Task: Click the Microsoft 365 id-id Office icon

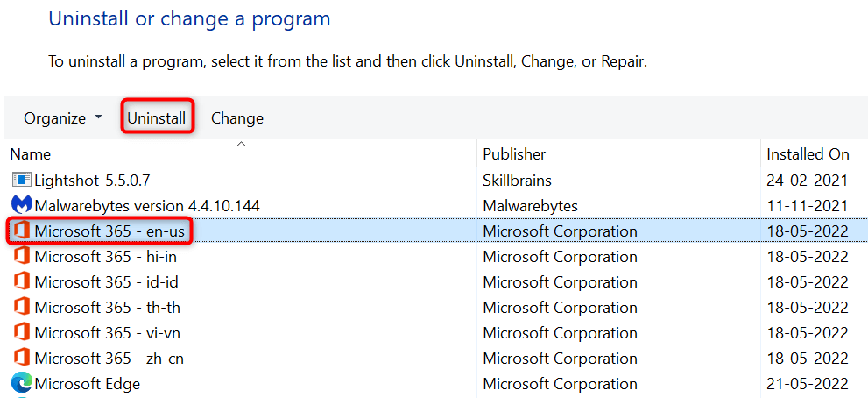Action: [22, 282]
